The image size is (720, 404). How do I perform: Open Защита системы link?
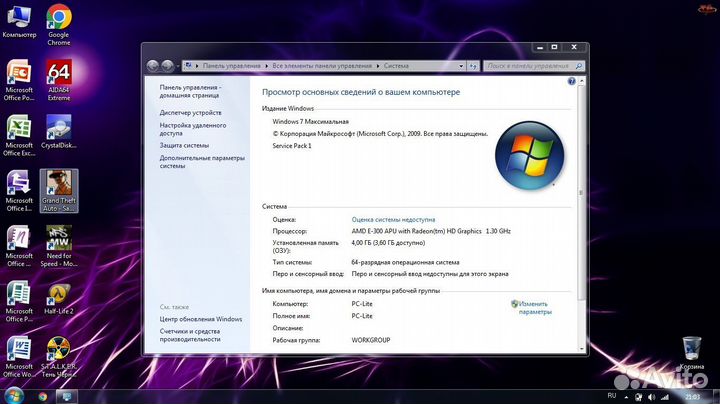pyautogui.click(x=184, y=145)
